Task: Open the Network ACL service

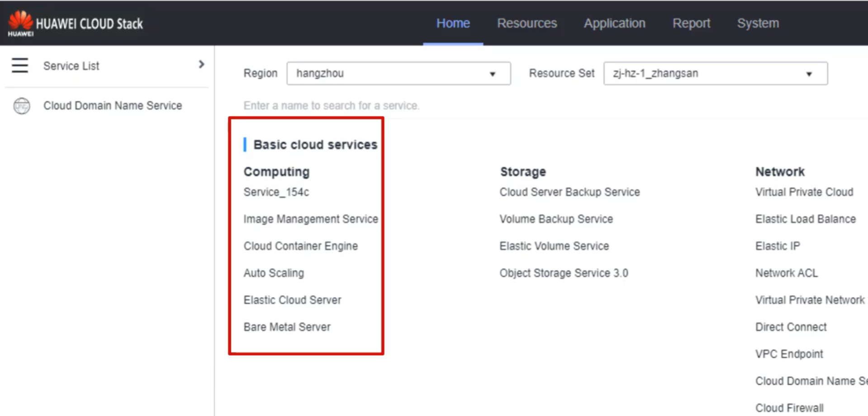Action: click(787, 273)
